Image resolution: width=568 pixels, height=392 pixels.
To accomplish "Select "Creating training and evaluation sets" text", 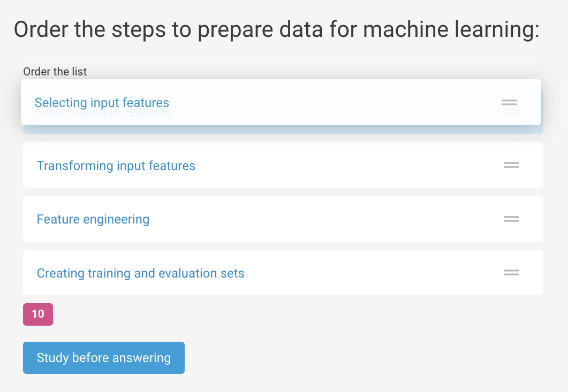I will (140, 273).
